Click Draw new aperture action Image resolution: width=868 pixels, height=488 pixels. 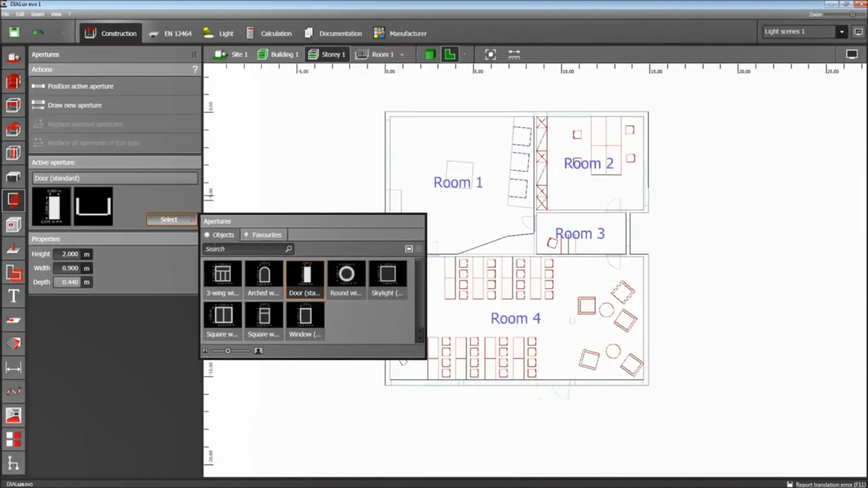pos(75,105)
